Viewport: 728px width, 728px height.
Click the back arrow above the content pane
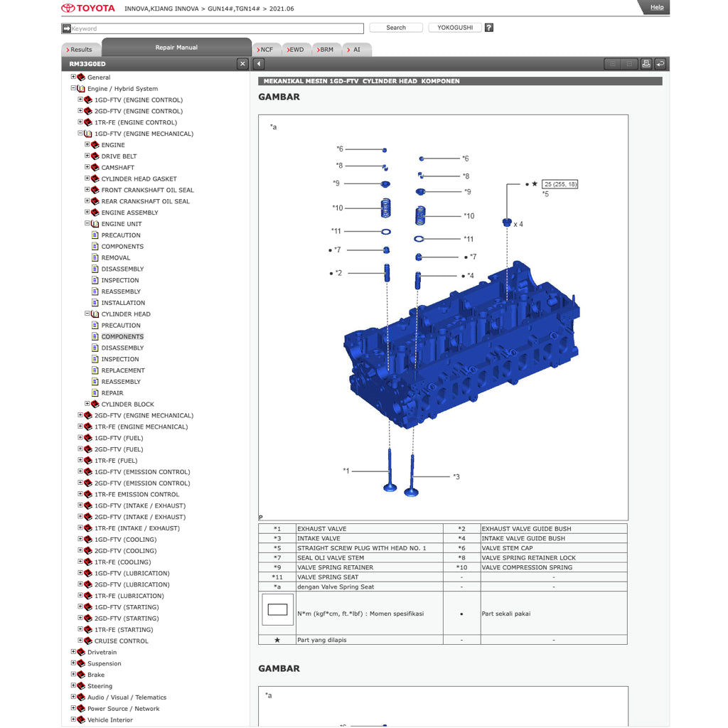258,63
